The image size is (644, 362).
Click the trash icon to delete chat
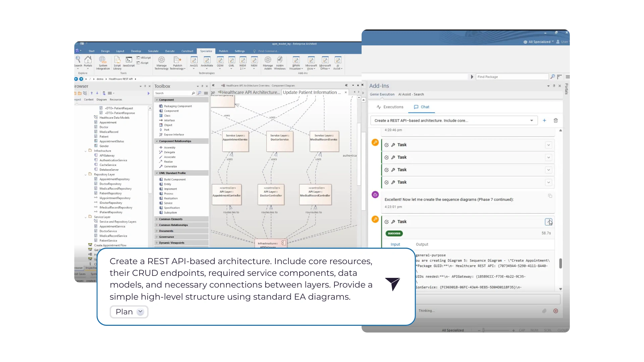(x=555, y=120)
